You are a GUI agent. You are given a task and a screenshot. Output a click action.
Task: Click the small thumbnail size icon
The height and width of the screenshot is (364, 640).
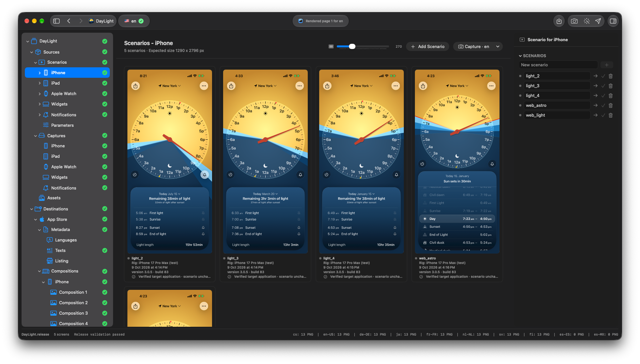[331, 46]
